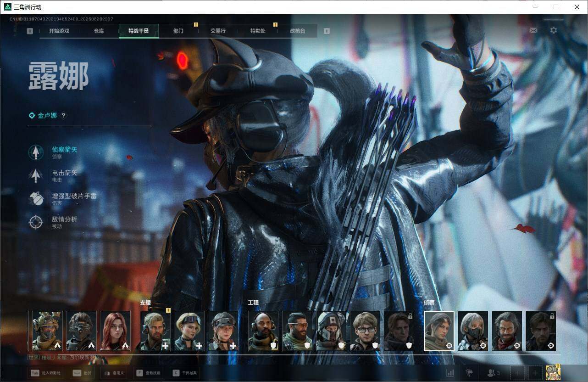Viewport: 588px width, 382px height.
Task: Click the 工程 class label
Action: click(253, 303)
